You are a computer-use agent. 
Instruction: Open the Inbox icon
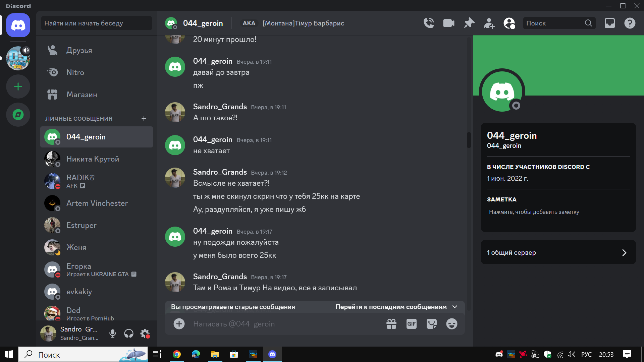(x=610, y=23)
